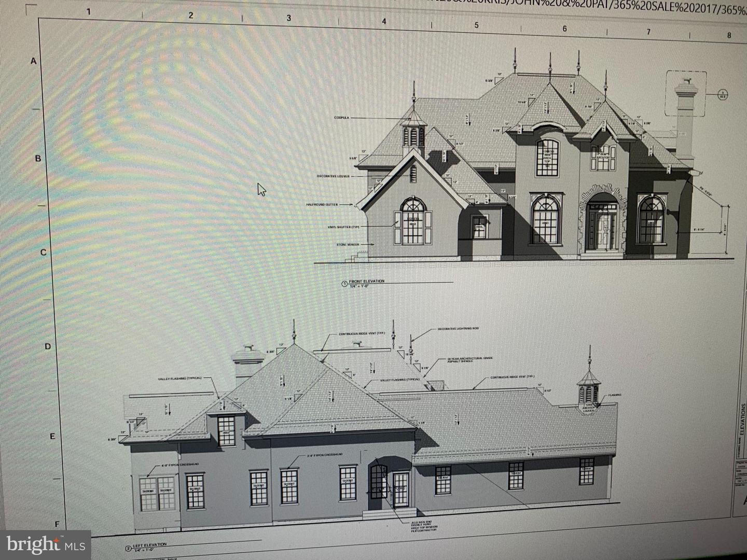Viewport: 747px width, 560px height.
Task: Click column grid number 6
Action: [565, 29]
